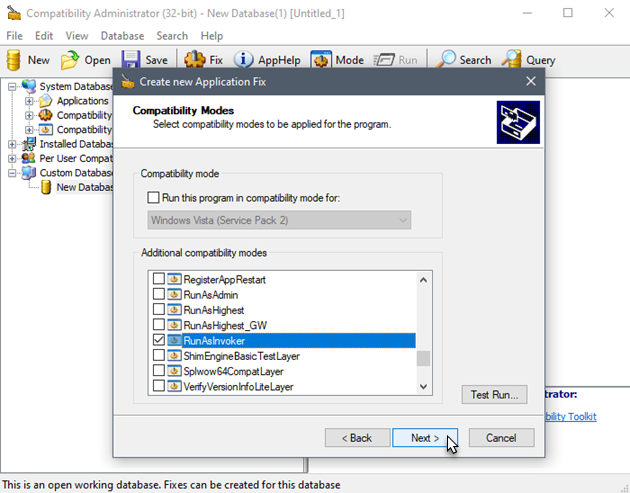
Task: Open the Database menu
Action: click(122, 35)
